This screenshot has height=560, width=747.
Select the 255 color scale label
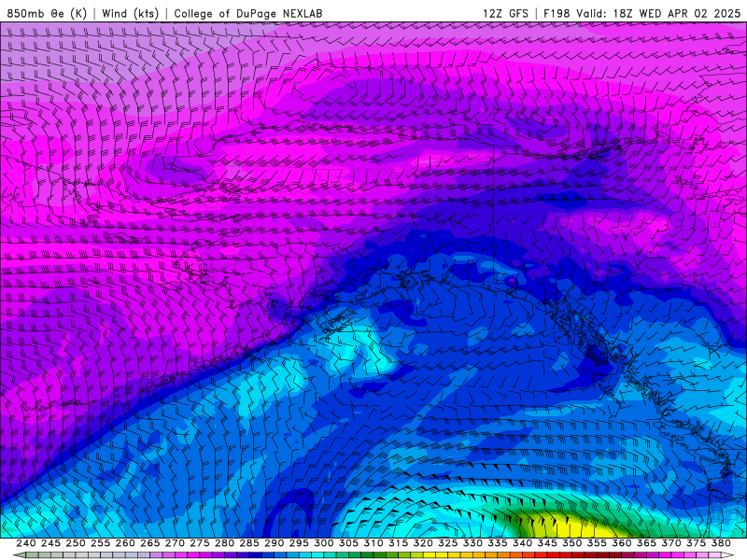click(100, 543)
